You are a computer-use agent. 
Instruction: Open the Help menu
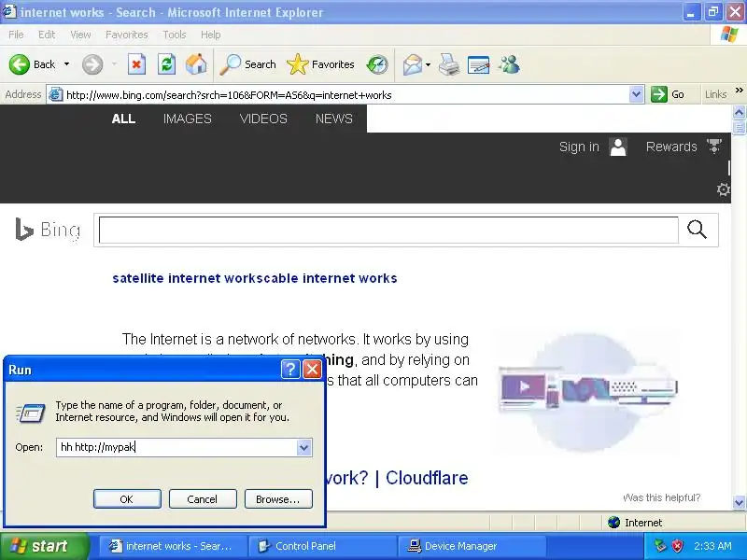point(211,35)
